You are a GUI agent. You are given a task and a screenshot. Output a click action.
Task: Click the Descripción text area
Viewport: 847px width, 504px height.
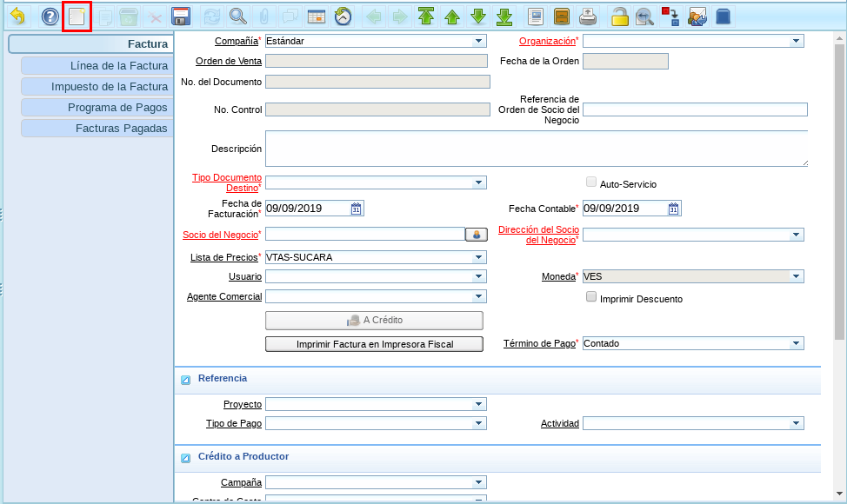click(x=536, y=149)
